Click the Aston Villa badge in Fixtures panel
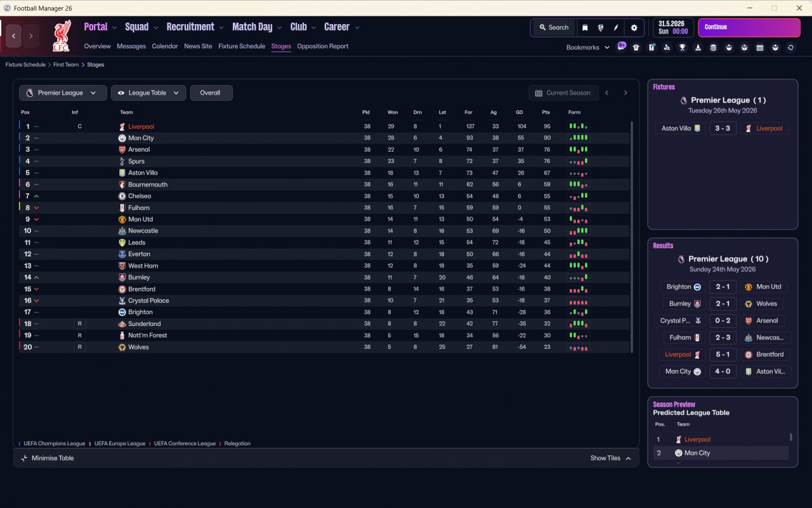This screenshot has height=508, width=812. [698, 128]
